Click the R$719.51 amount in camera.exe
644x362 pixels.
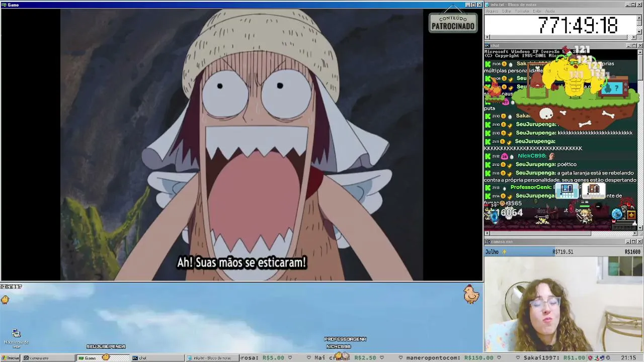[x=562, y=252]
